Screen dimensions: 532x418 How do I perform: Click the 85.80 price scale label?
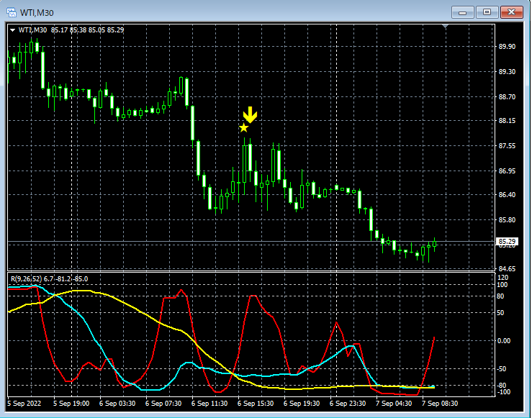click(507, 219)
